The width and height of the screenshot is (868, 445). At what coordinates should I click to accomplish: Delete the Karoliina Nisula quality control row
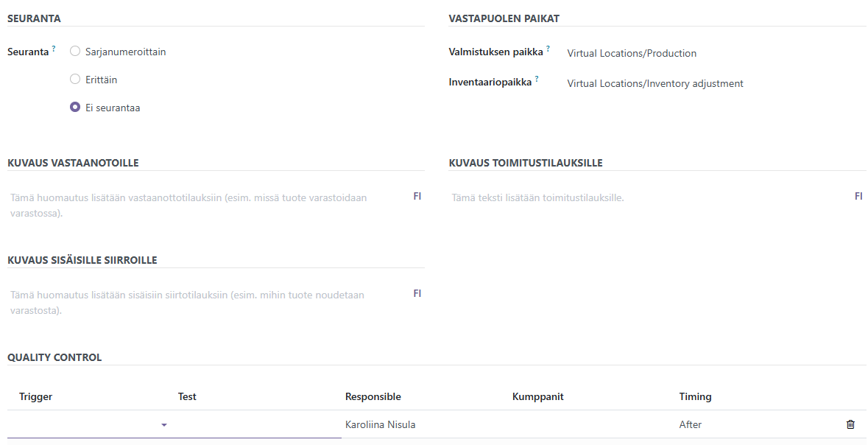coord(850,424)
